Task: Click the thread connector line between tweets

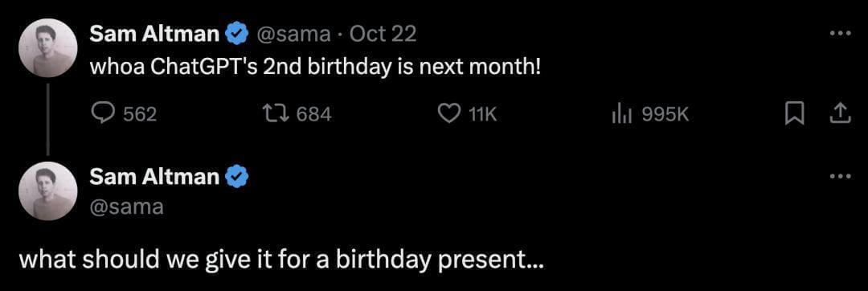Action: (x=48, y=119)
